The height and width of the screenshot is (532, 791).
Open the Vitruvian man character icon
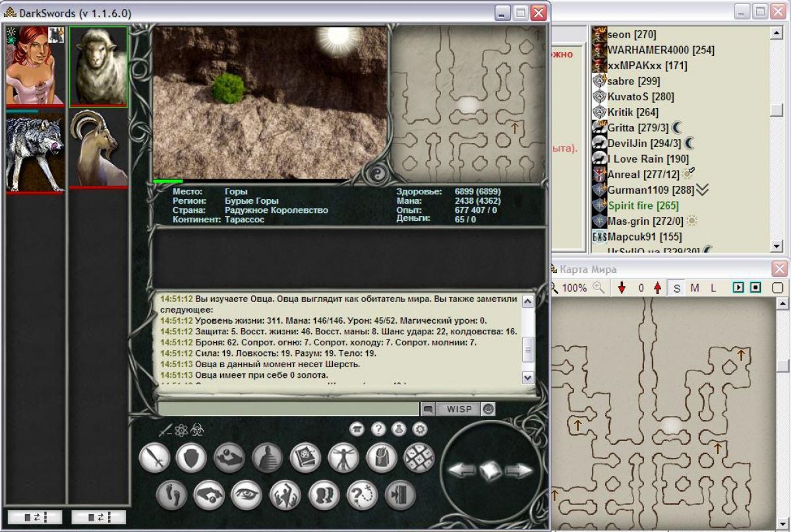click(343, 457)
